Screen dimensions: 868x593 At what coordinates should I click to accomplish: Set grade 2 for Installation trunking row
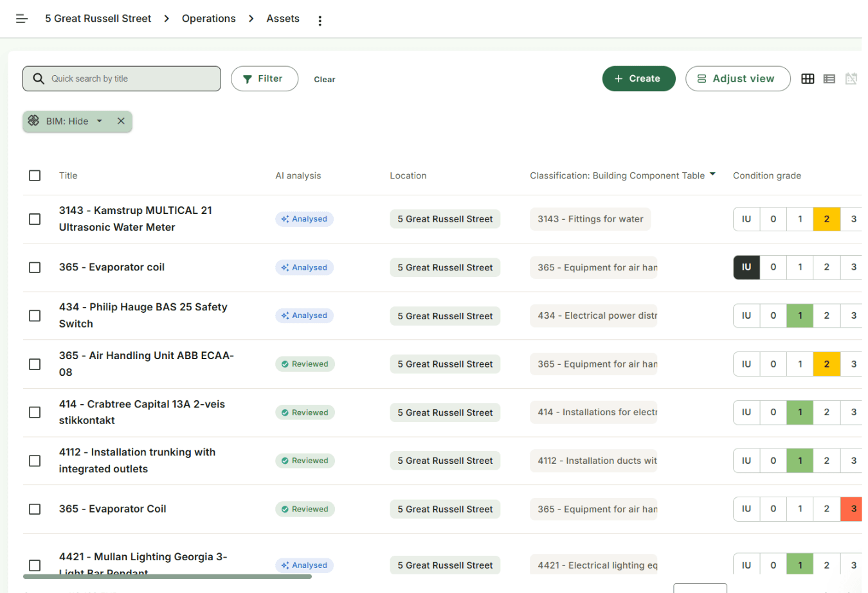827,461
